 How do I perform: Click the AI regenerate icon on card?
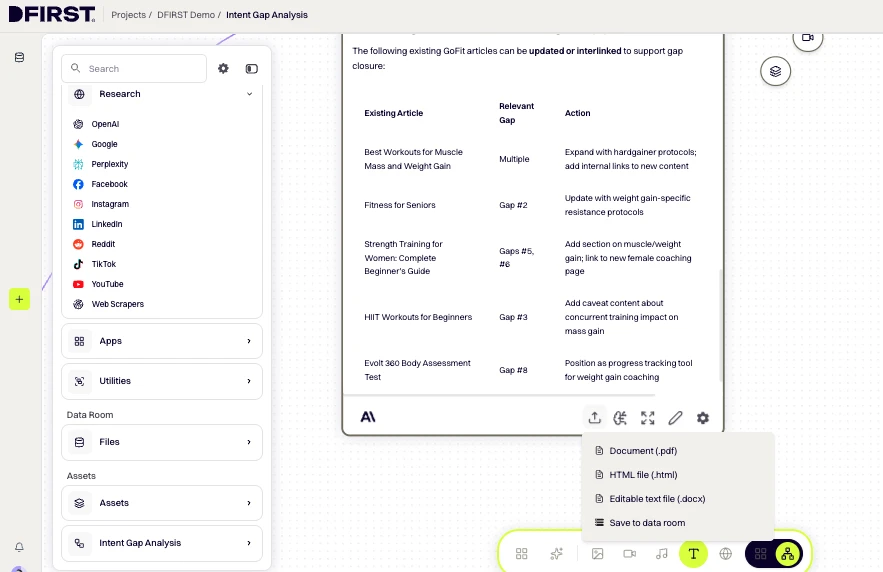[620, 418]
